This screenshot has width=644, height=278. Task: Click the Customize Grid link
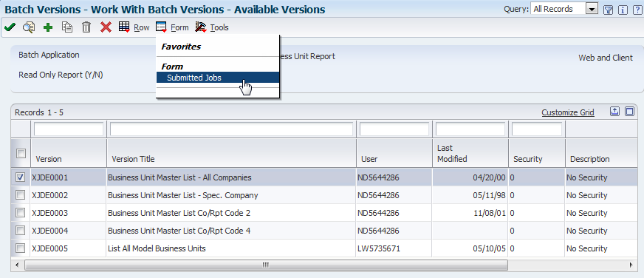click(568, 112)
